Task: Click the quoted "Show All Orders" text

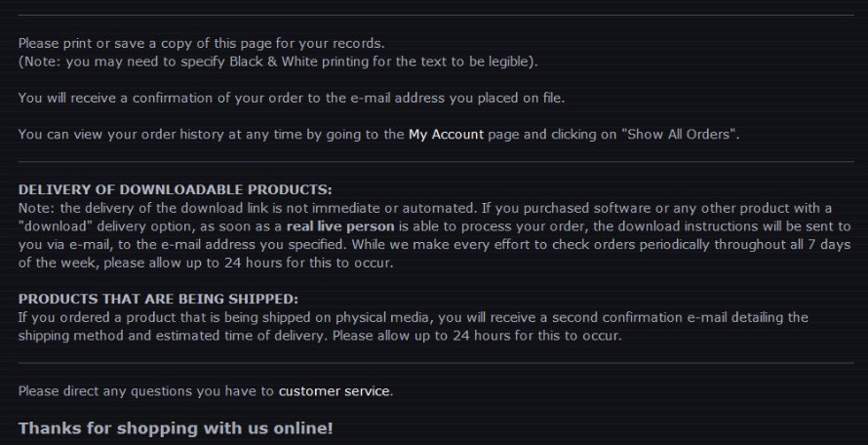Action: 679,134
